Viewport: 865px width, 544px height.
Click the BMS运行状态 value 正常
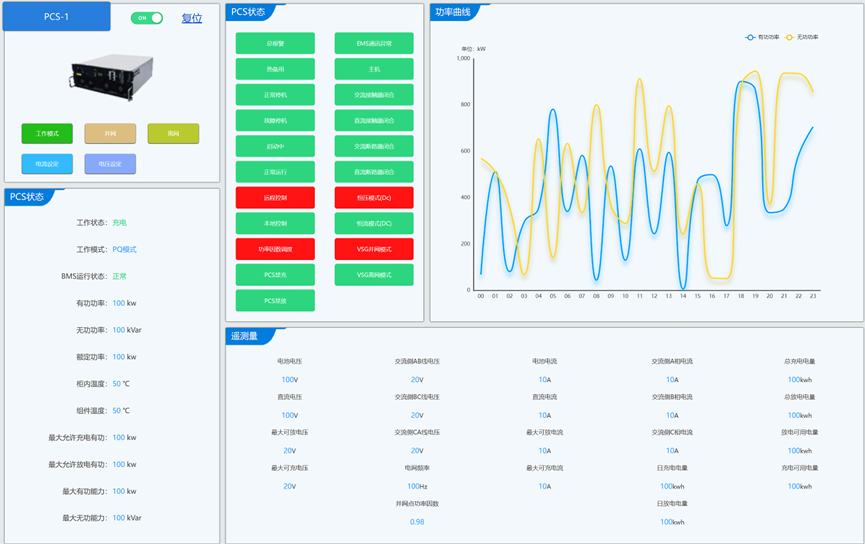click(x=119, y=276)
